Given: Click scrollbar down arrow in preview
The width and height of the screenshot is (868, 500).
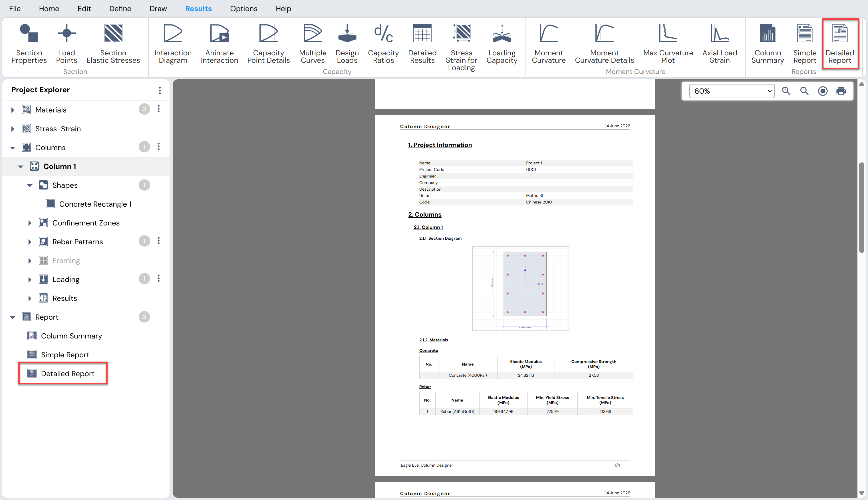Looking at the screenshot, I should pos(861,493).
